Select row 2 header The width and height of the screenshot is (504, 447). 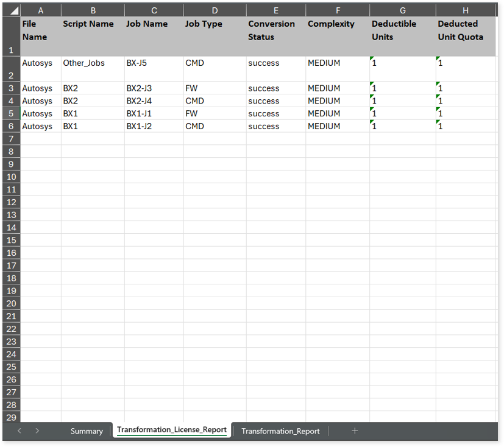pyautogui.click(x=11, y=69)
